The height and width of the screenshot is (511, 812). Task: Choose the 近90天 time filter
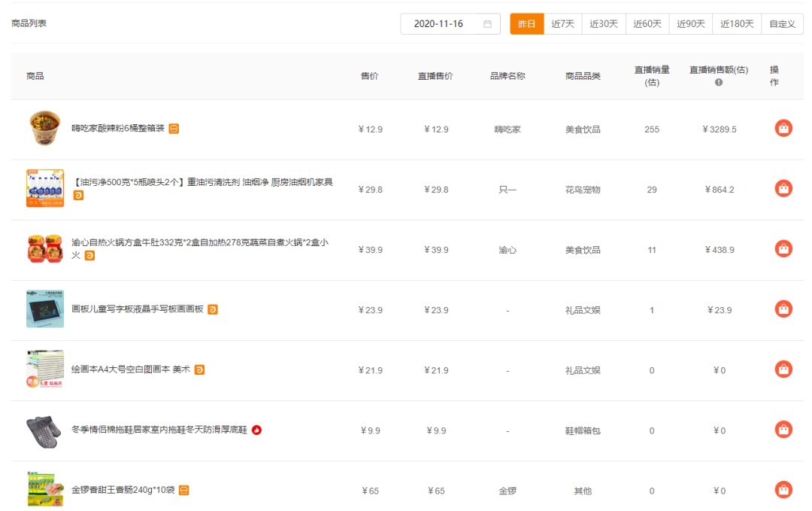pyautogui.click(x=691, y=24)
